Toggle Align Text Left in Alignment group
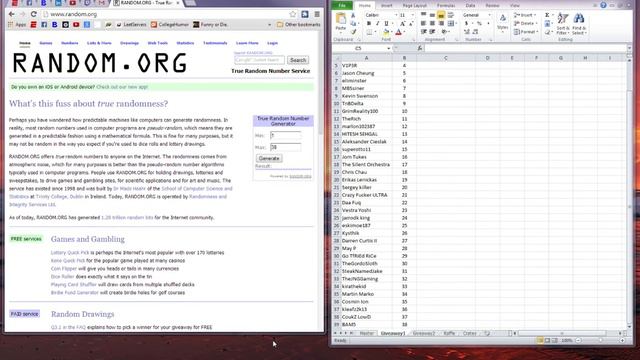The width and height of the screenshot is (640, 360). [x=423, y=23]
